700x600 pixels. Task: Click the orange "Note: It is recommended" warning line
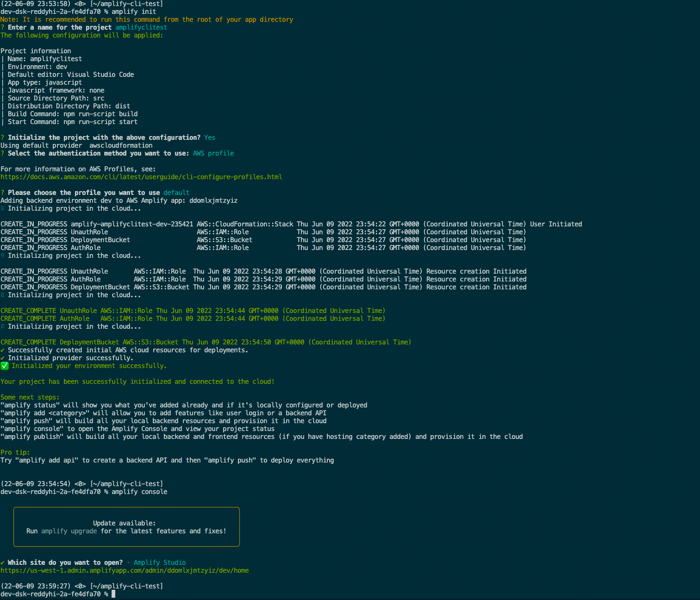(x=147, y=19)
